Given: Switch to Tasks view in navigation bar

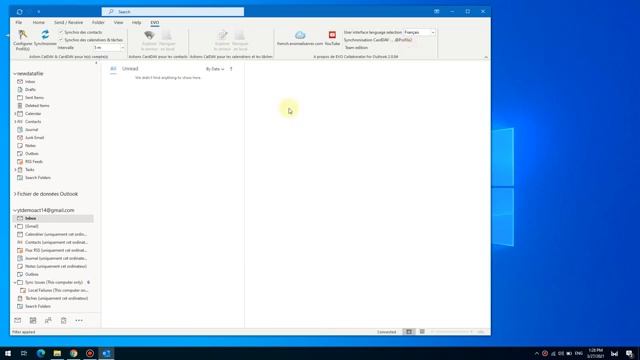Looking at the screenshot, I should coord(64,320).
